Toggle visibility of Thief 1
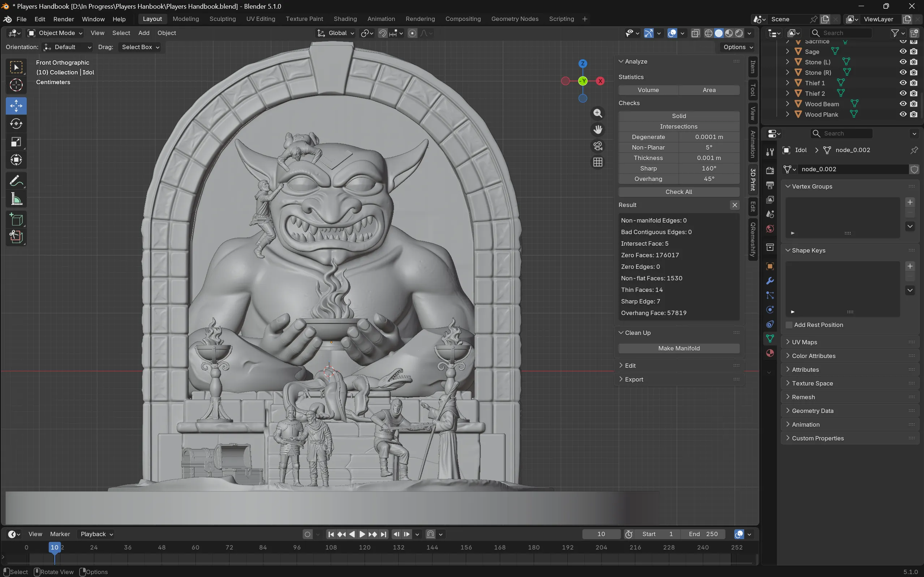 coord(903,83)
